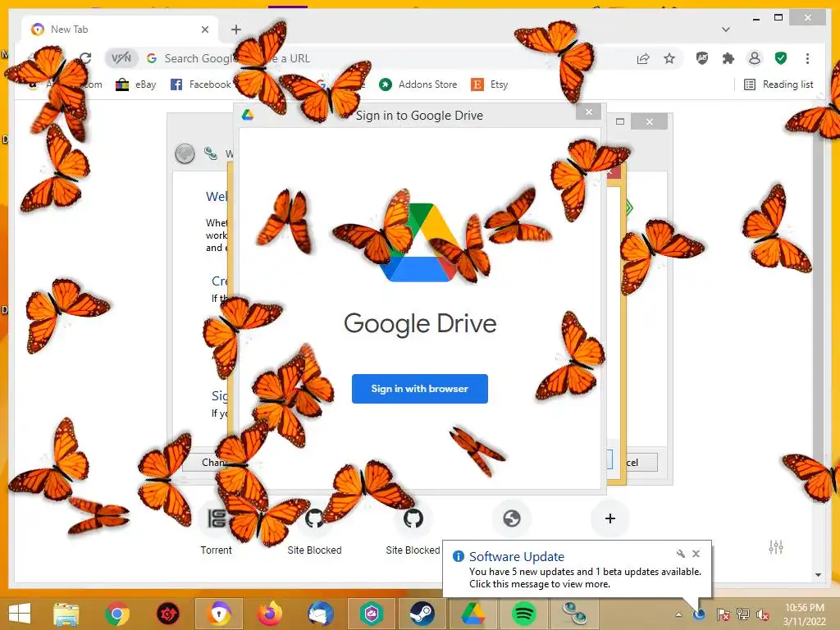Click the green security shield icon
This screenshot has width=840, height=630.
pos(781,58)
